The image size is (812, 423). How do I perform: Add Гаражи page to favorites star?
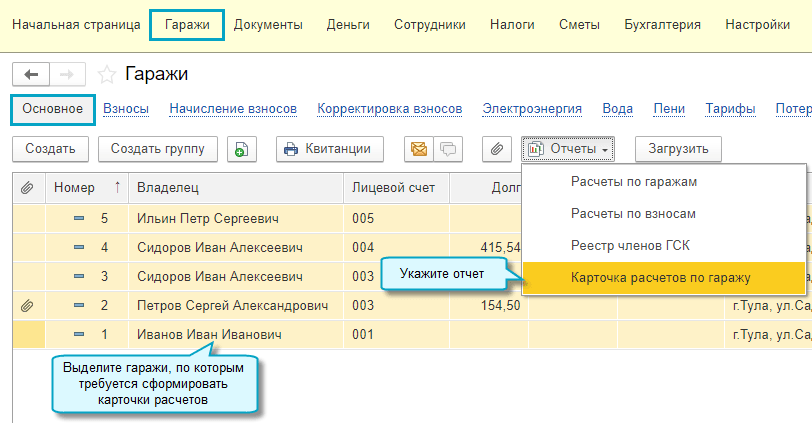(107, 74)
